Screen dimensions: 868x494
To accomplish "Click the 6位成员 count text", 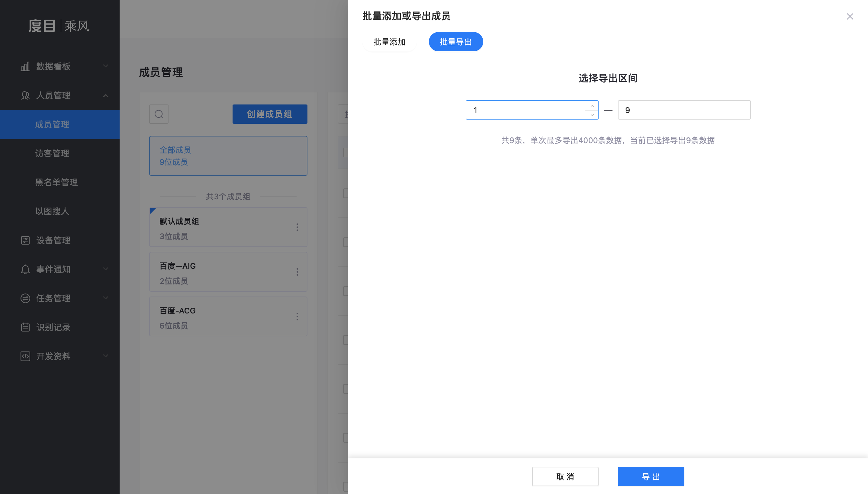I will [174, 326].
